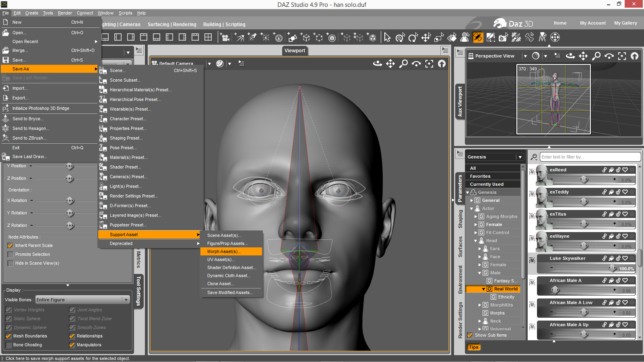The image size is (644, 362).
Task: Click the Tips button
Action: (474, 347)
